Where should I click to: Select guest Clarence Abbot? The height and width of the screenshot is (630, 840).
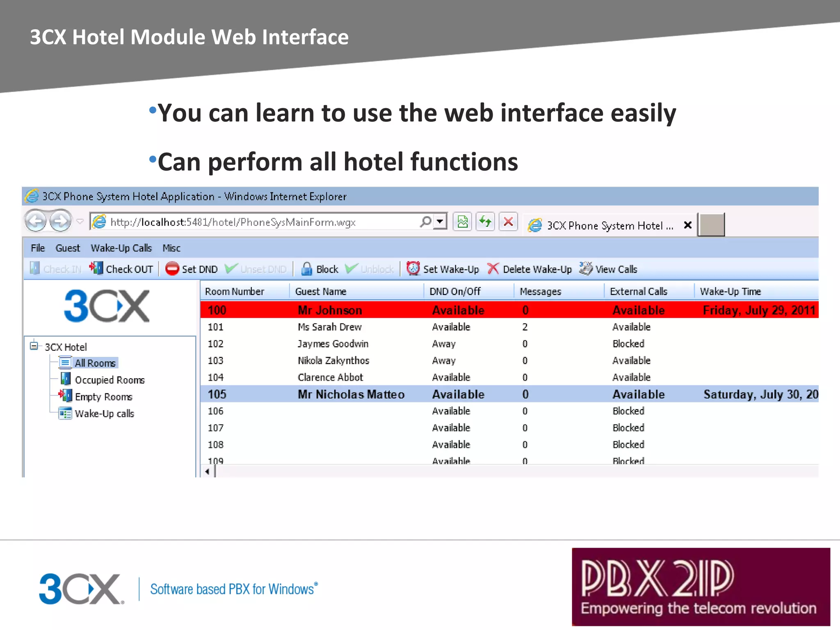[330, 377]
